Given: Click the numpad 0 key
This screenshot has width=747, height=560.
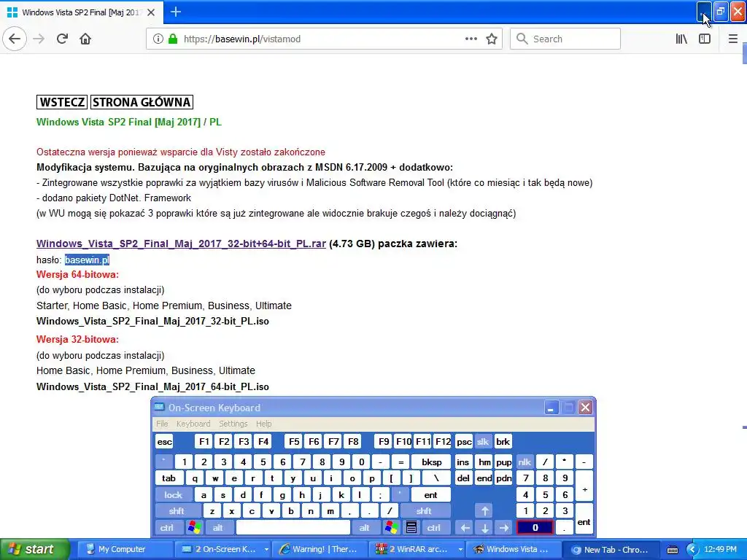Looking at the screenshot, I should pos(535,528).
